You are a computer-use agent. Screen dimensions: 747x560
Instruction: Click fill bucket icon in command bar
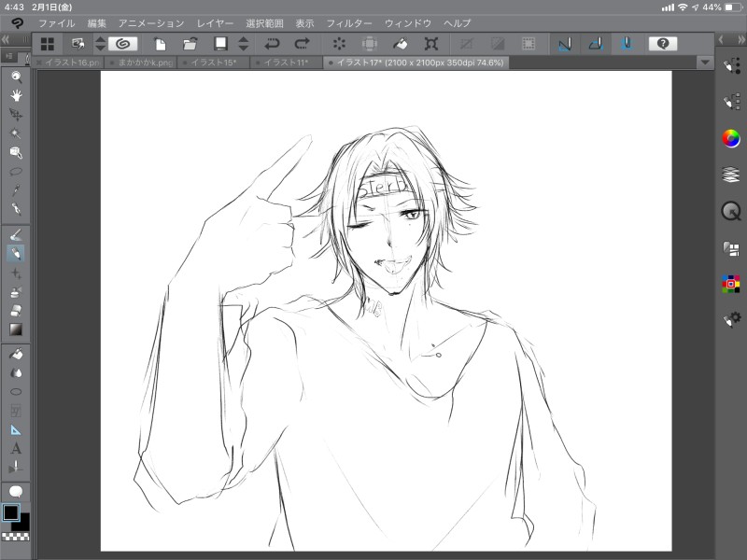[x=400, y=44]
